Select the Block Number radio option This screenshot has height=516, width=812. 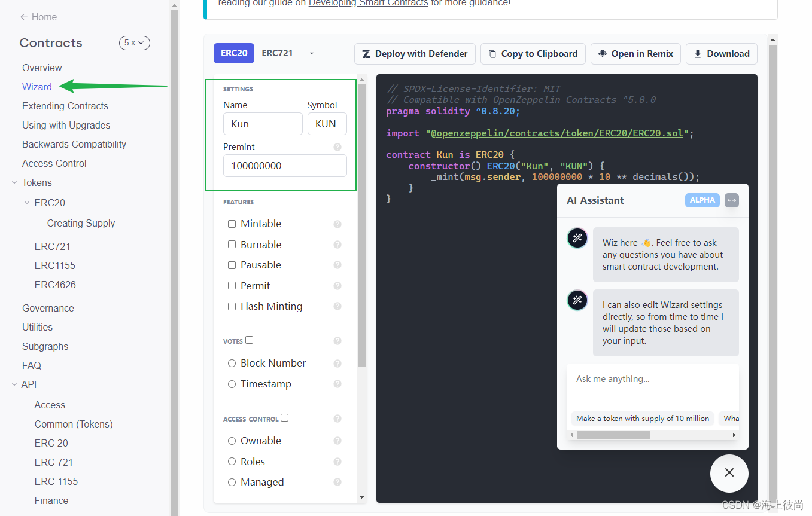[x=232, y=363]
